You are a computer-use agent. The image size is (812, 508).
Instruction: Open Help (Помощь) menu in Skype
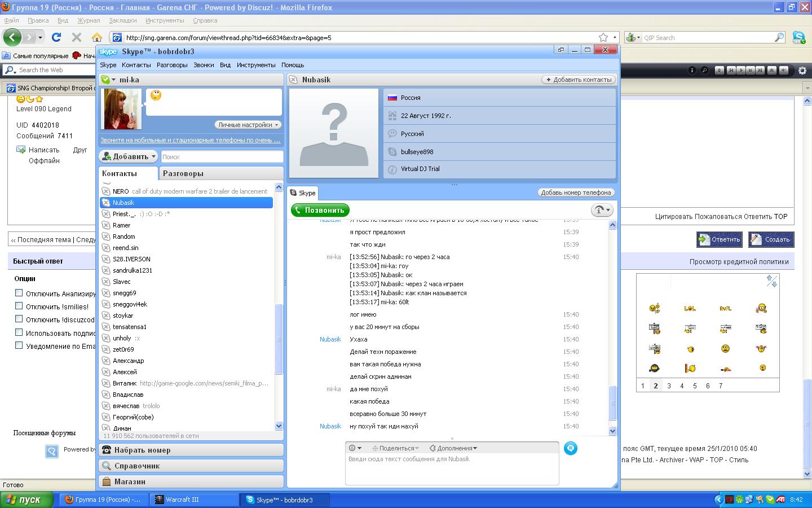293,65
